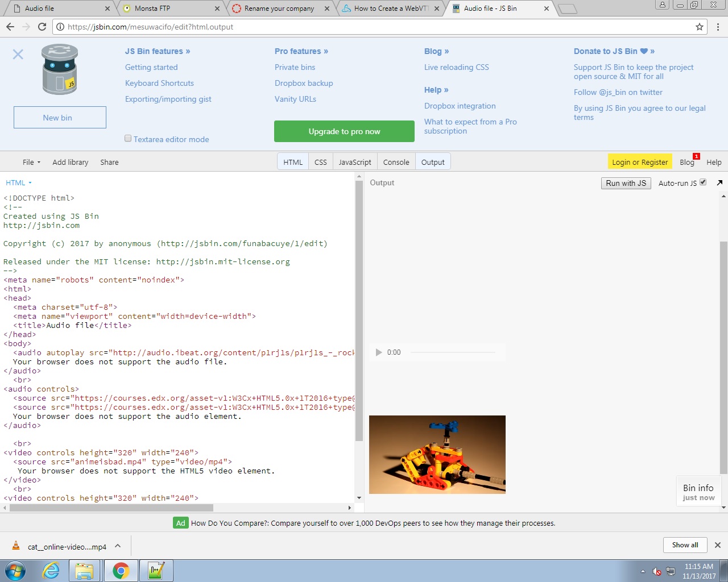Open the HTML language dropdown in editor
728x582 pixels.
(19, 182)
